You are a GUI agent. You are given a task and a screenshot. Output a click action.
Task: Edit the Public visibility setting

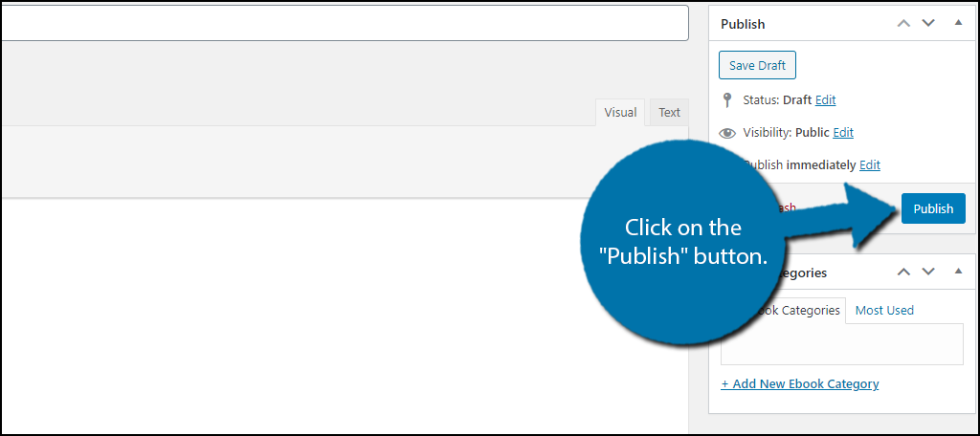point(843,132)
